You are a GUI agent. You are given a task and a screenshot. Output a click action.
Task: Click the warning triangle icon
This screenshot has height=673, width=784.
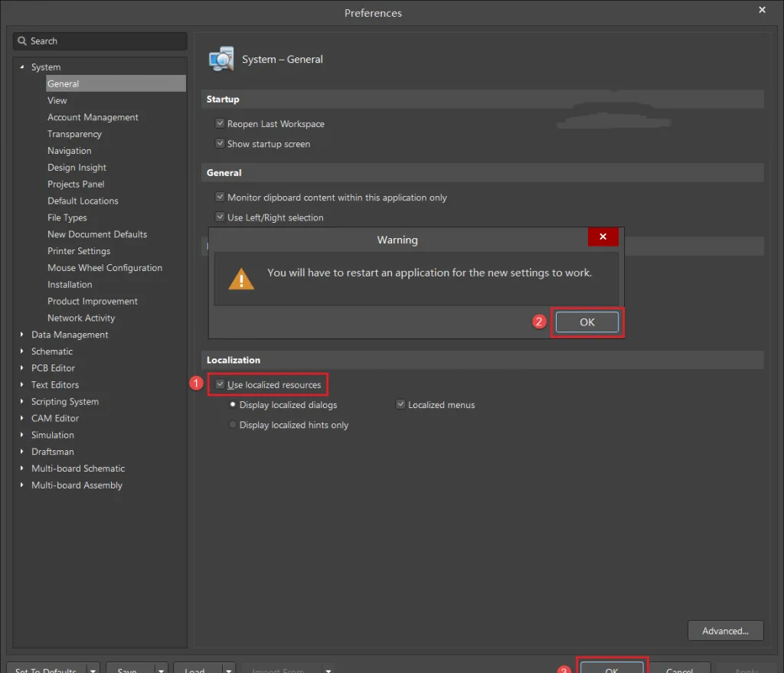click(x=241, y=279)
